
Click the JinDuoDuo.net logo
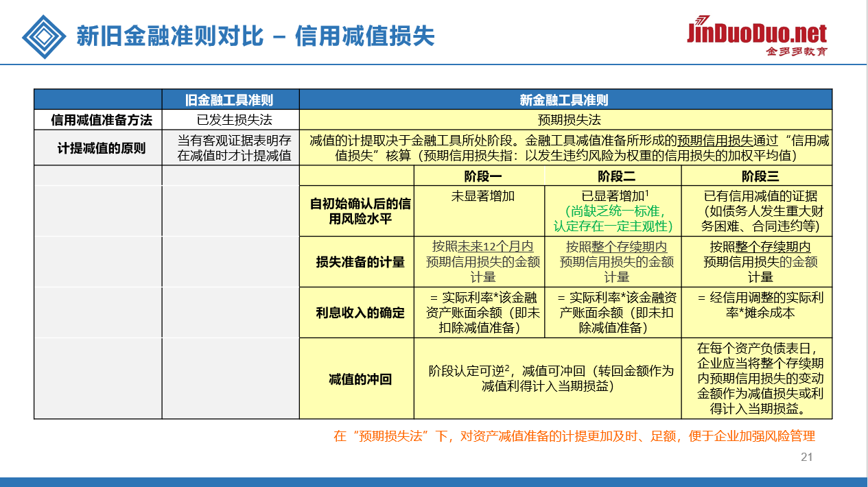click(757, 29)
